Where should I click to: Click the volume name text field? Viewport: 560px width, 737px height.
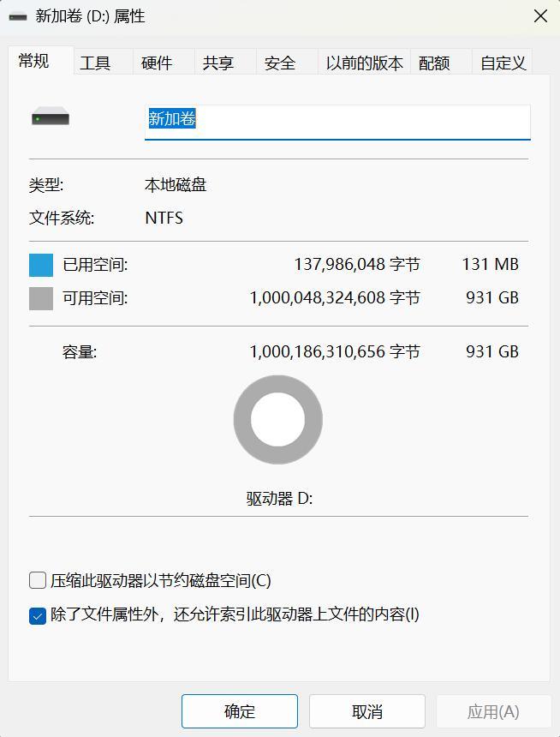(x=337, y=123)
